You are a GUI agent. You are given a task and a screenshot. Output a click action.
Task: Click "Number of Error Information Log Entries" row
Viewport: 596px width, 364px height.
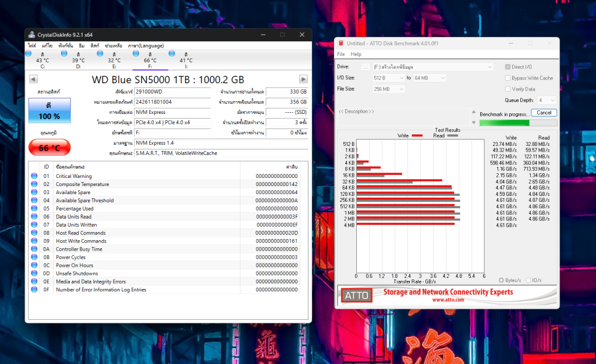click(165, 290)
